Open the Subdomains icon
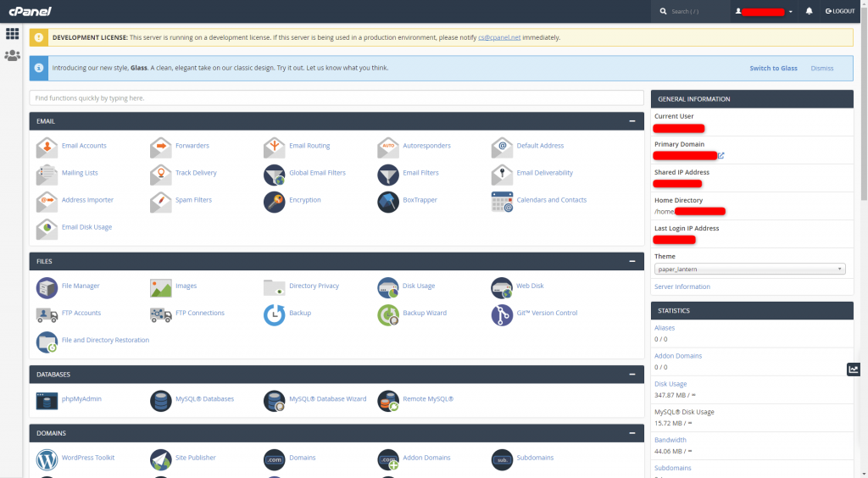Viewport: 868px width, 478px height. click(x=502, y=459)
